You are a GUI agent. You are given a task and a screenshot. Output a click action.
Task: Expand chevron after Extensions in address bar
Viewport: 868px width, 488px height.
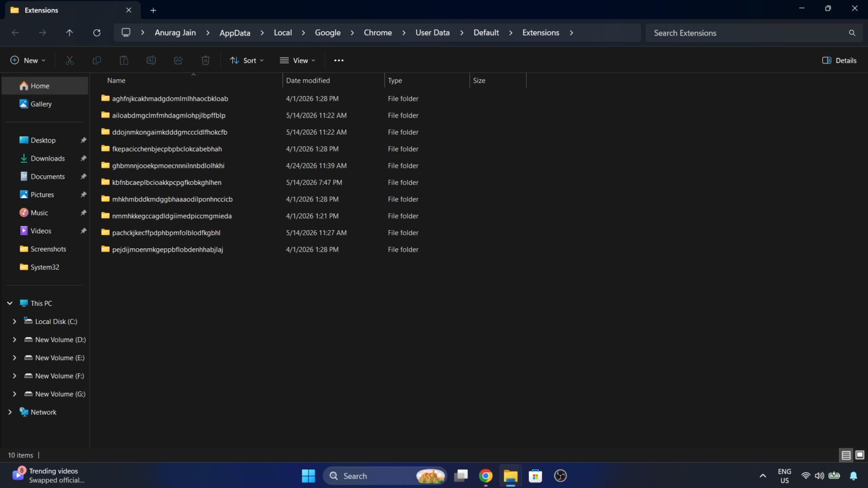point(571,33)
